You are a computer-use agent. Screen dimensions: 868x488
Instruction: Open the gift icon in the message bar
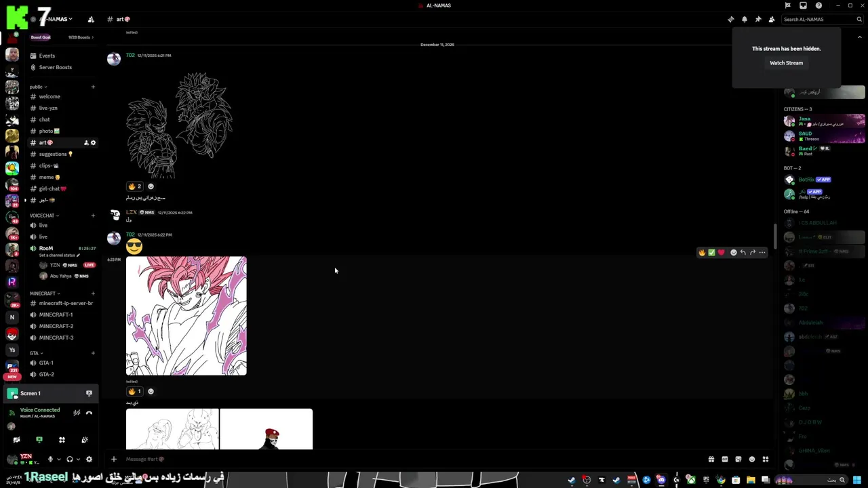click(x=711, y=459)
